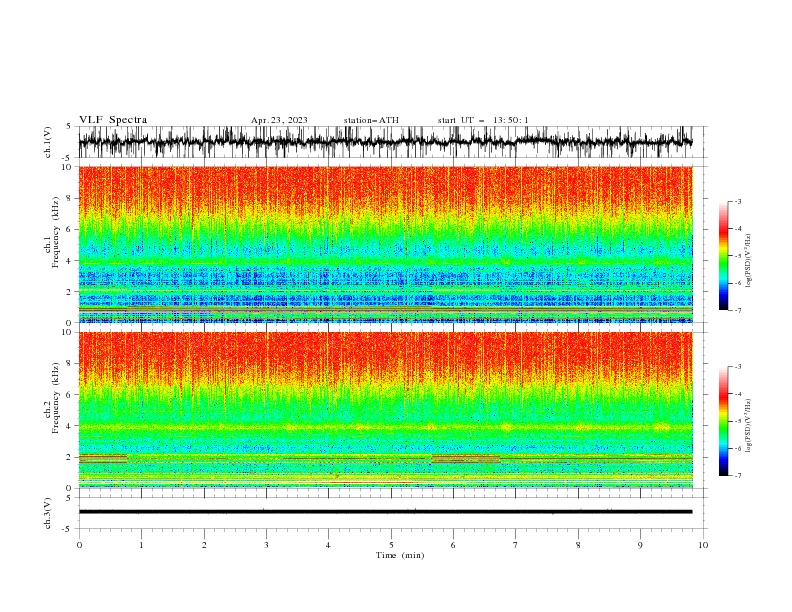Click the "9" tick label on the time axis
Viewport: 792px width, 612px height.
[x=640, y=545]
